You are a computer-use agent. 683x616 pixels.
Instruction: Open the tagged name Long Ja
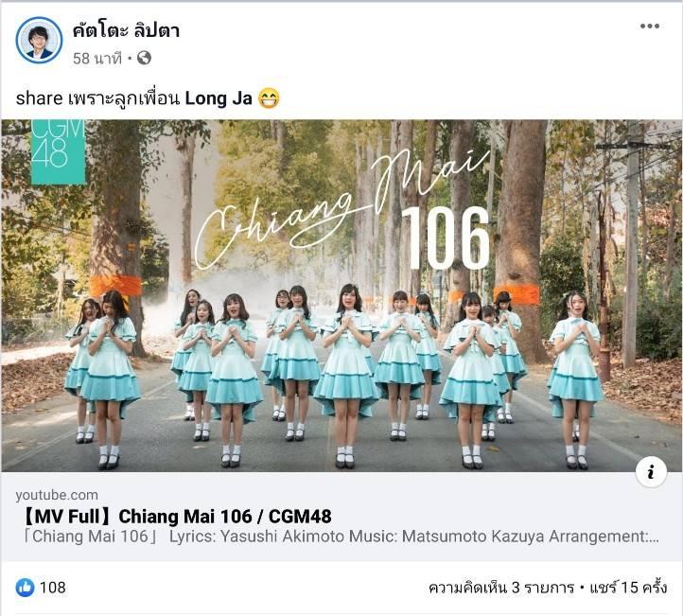[x=219, y=98]
